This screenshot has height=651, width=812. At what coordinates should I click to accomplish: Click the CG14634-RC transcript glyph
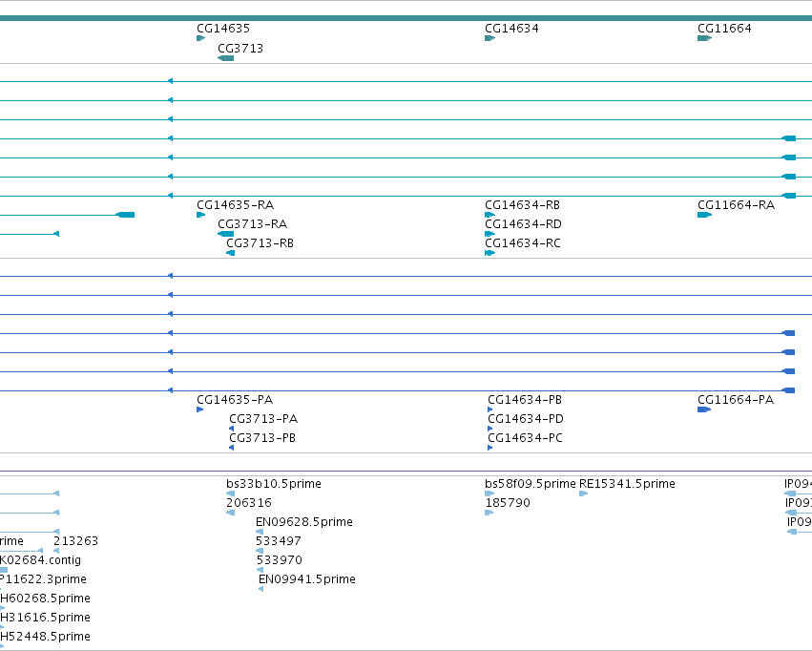click(489, 253)
